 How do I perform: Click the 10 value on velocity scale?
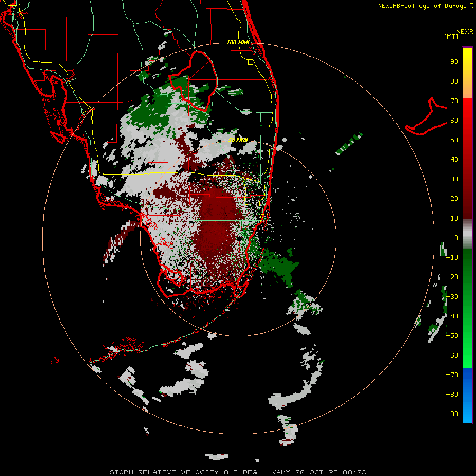point(454,218)
